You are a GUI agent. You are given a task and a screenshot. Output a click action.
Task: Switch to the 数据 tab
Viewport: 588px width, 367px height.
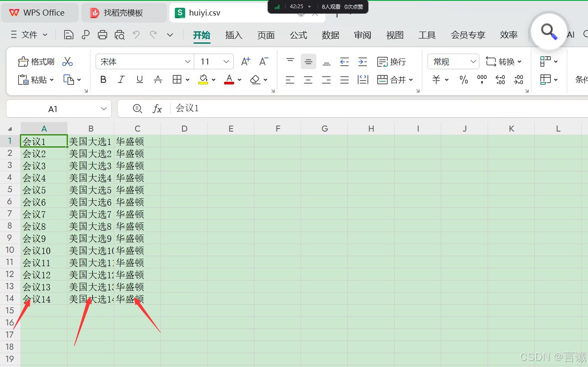331,35
